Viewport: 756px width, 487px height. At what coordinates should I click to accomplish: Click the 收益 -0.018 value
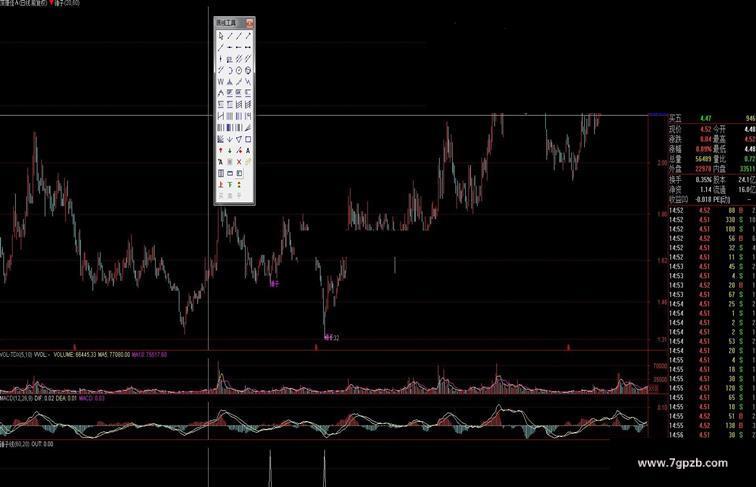click(x=703, y=200)
